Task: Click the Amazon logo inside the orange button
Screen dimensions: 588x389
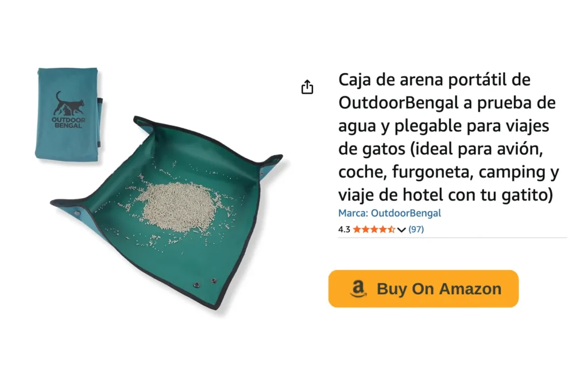Action: pyautogui.click(x=358, y=289)
